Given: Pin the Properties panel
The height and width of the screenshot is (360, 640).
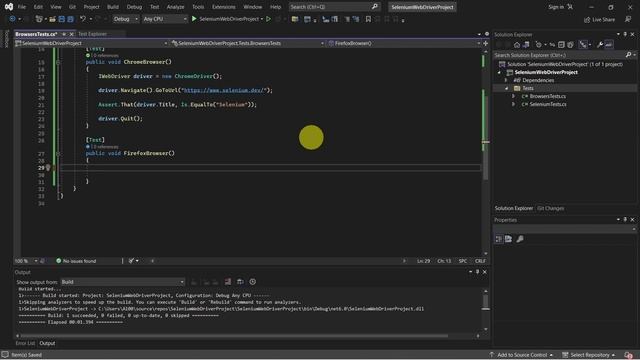Looking at the screenshot, I should click(625, 220).
